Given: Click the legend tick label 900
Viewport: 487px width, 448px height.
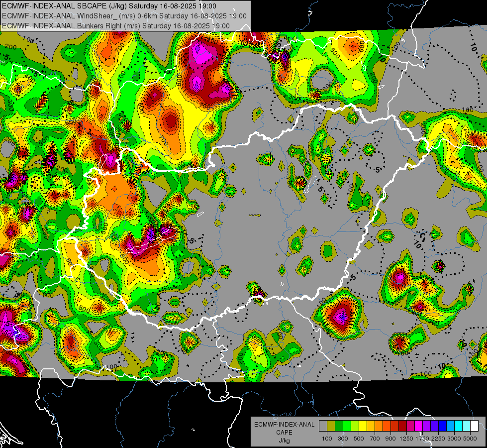Looking at the screenshot, I should point(390,439).
